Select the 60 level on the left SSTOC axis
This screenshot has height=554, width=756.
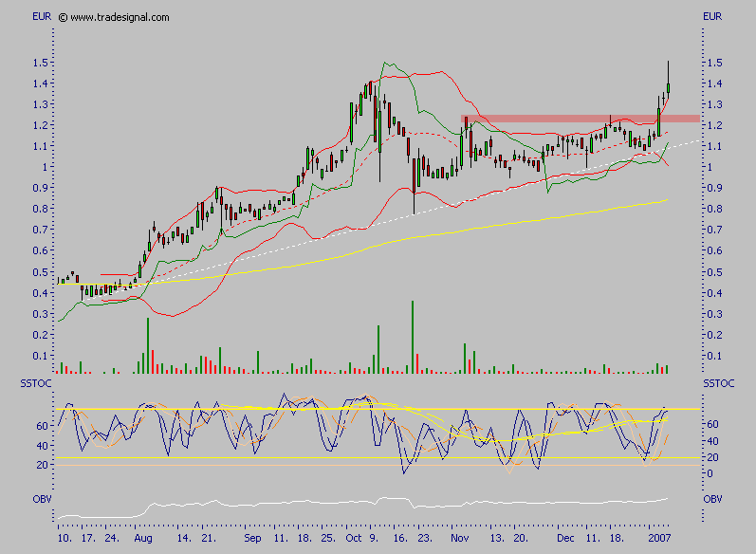[x=43, y=426]
